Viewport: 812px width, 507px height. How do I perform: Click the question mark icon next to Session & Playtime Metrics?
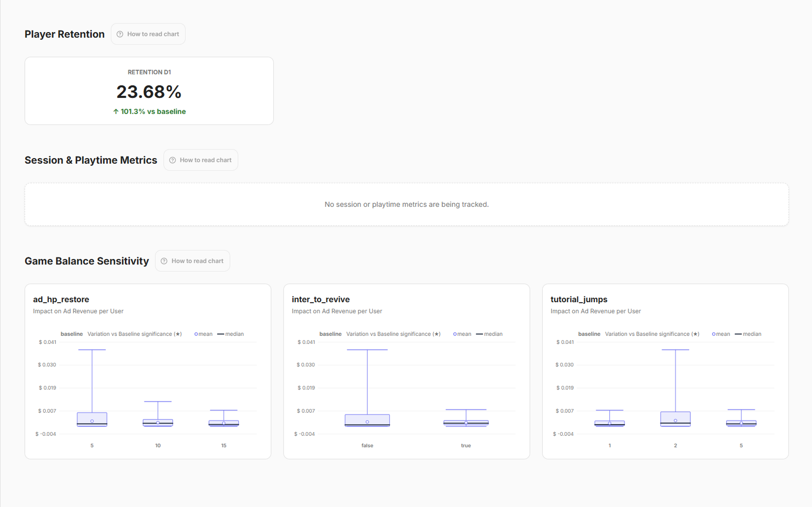(x=173, y=160)
